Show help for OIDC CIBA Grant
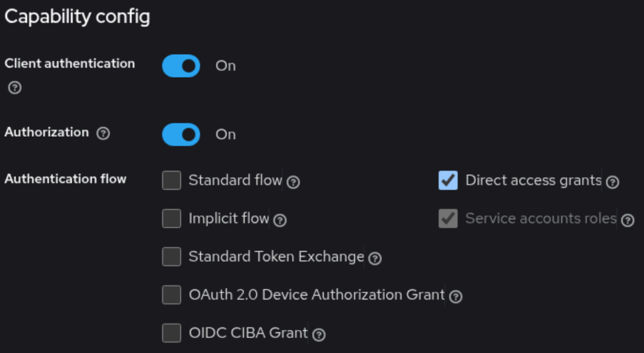644x353 pixels. coord(319,335)
